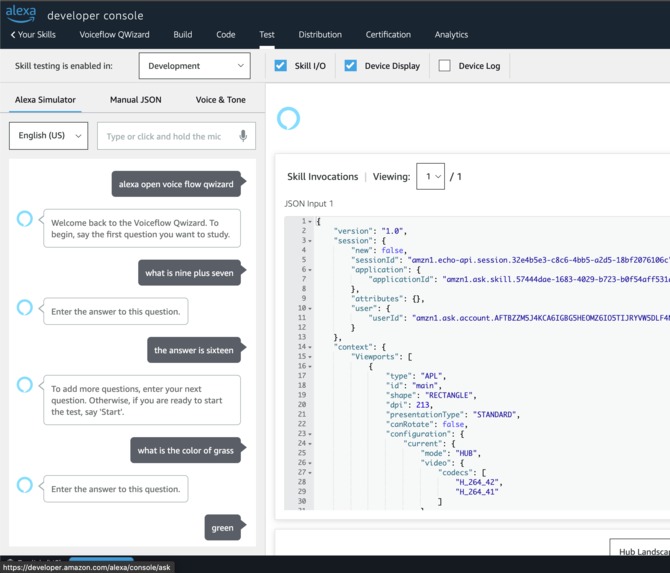Click the 'what is the color of grass' utterance
This screenshot has height=573, width=670.
tap(185, 450)
